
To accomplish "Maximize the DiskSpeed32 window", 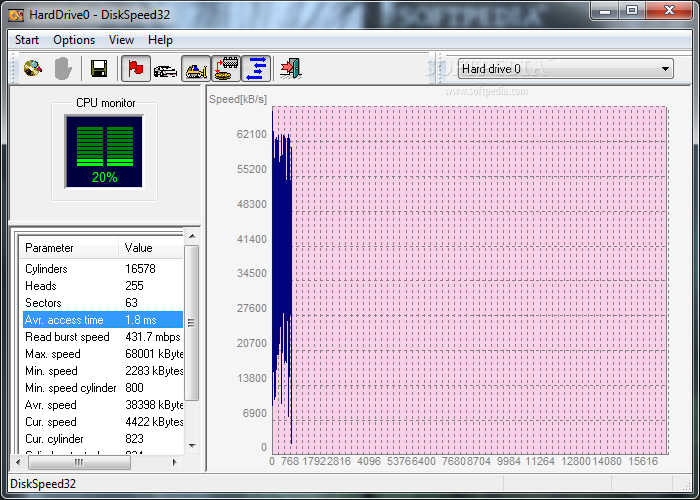I will (x=632, y=11).
